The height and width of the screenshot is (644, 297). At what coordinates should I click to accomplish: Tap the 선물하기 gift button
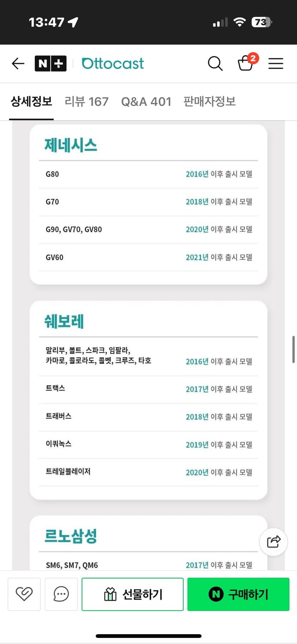pos(132,594)
